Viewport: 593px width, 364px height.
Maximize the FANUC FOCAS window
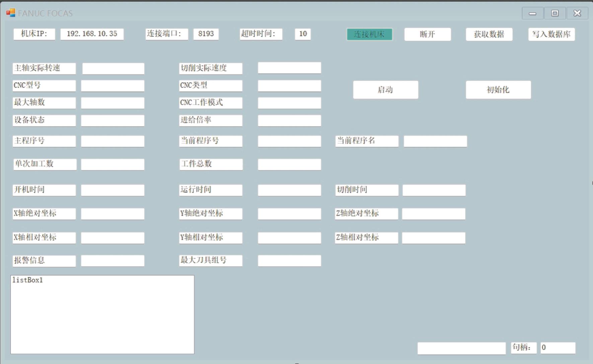point(555,13)
